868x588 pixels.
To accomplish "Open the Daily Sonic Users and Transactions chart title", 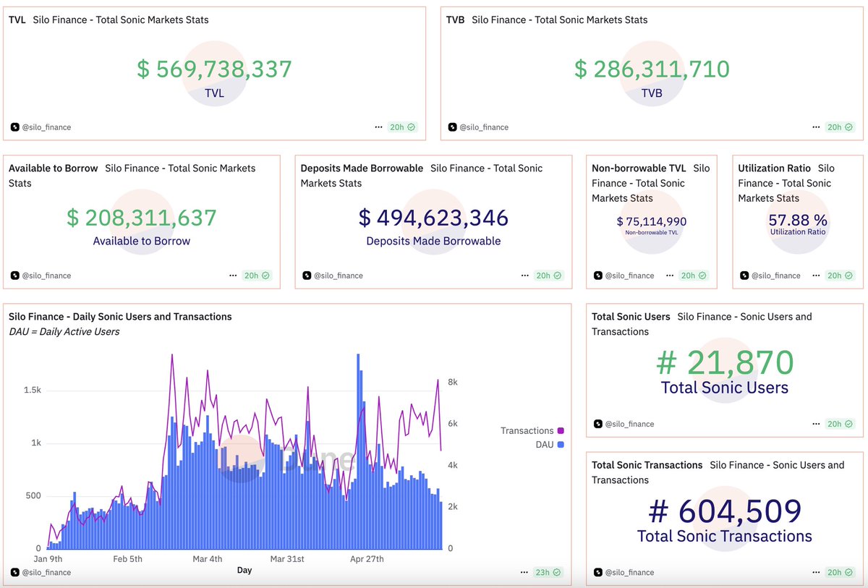I will (120, 316).
